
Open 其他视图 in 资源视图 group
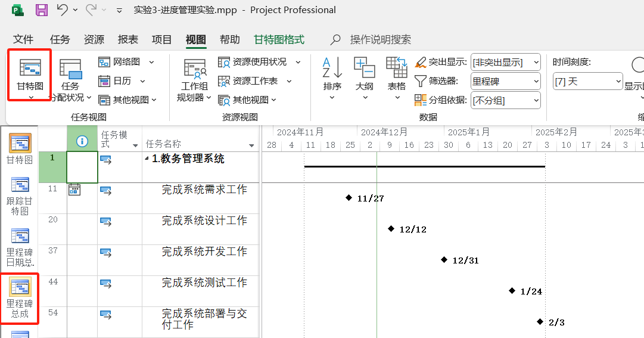click(247, 100)
